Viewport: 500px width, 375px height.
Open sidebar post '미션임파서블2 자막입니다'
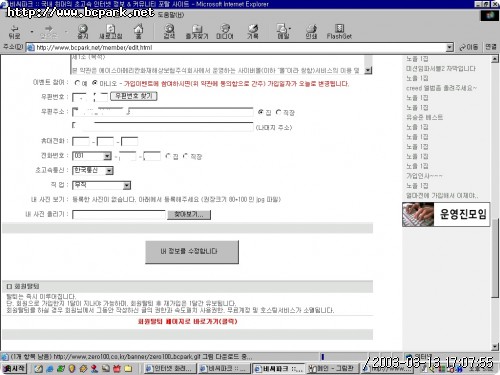pos(441,69)
